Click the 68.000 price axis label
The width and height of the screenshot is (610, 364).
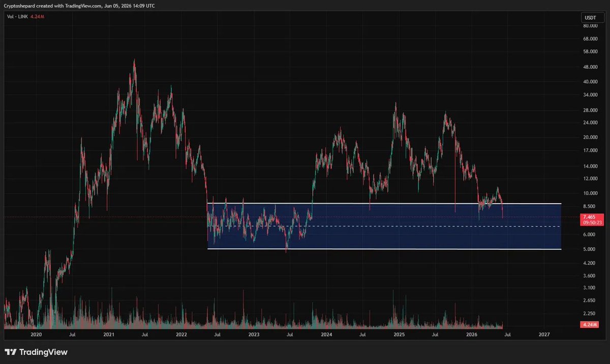pos(590,38)
